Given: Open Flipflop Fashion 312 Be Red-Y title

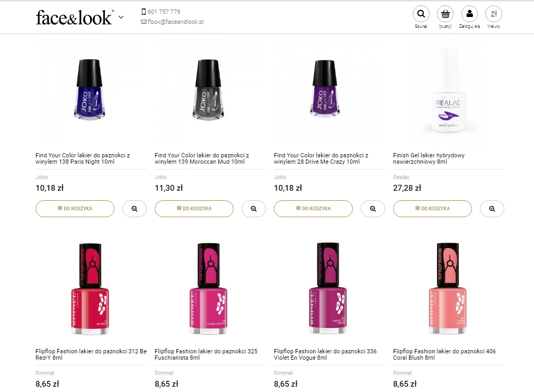Looking at the screenshot, I should coord(91,354).
